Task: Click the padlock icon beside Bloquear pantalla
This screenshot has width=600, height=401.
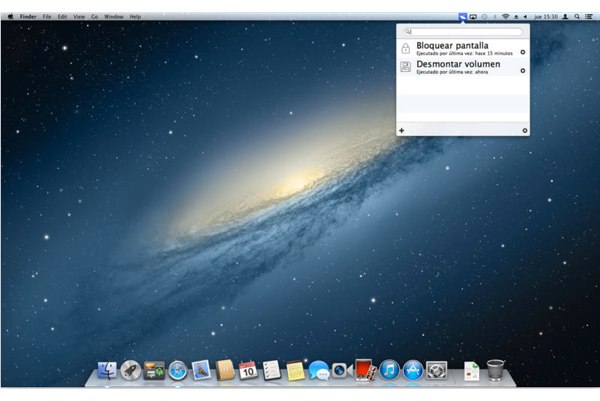Action: (406, 48)
